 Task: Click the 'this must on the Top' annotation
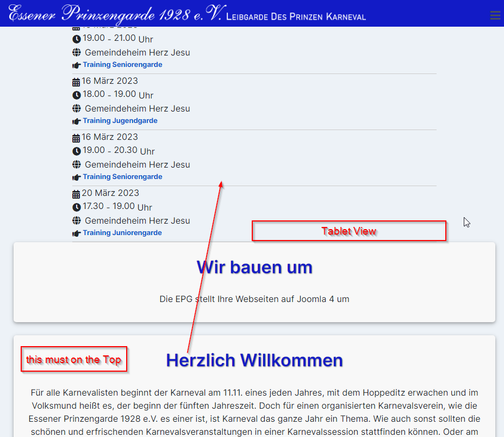point(74,359)
